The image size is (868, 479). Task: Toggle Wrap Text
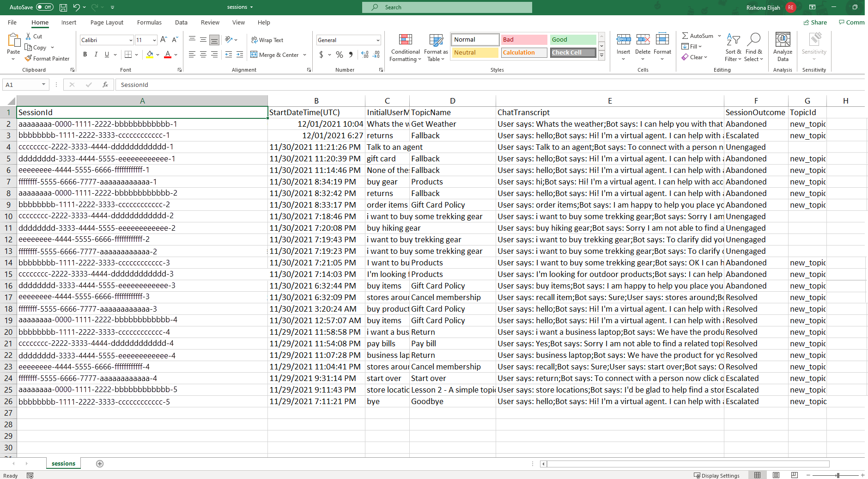[267, 40]
